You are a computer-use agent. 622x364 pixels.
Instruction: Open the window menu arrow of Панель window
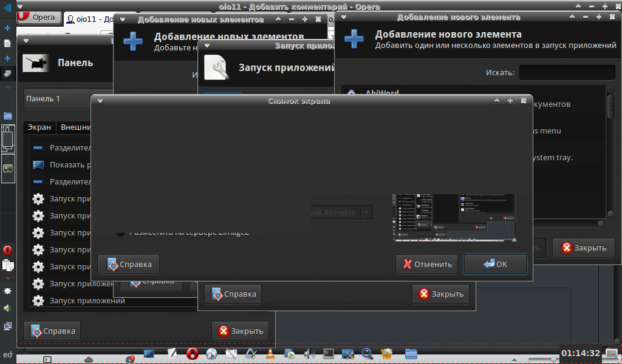[26, 41]
